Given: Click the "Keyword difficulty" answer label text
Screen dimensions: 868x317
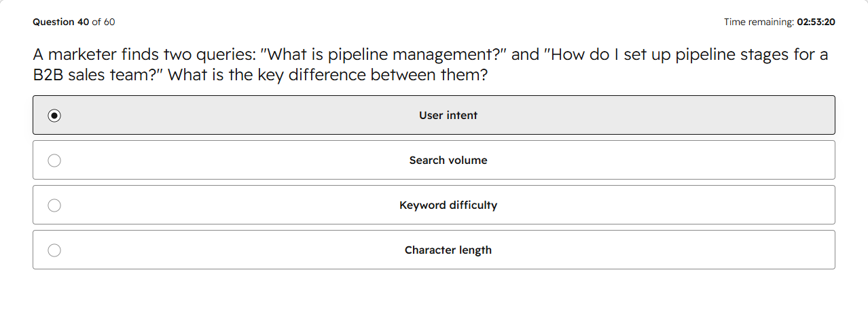Looking at the screenshot, I should point(448,205).
